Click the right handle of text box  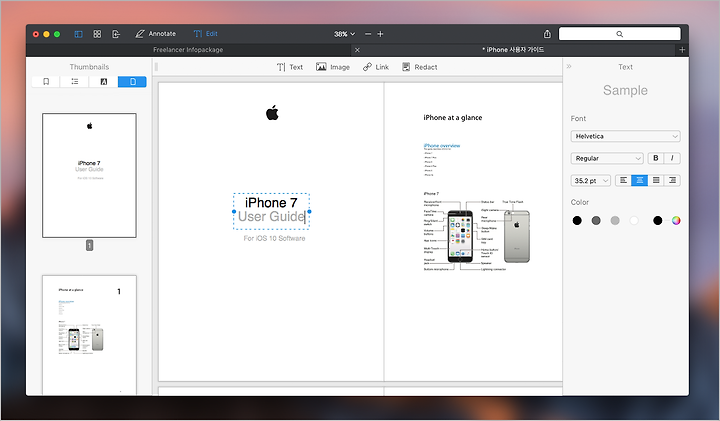[309, 212]
